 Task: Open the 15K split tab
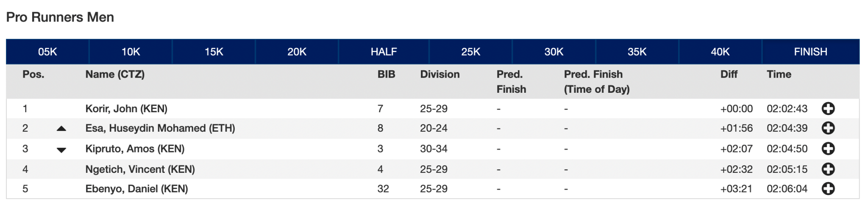[214, 52]
